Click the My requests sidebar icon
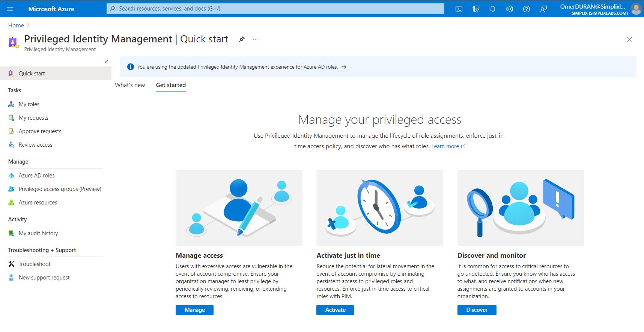The height and width of the screenshot is (332, 644). coord(11,118)
